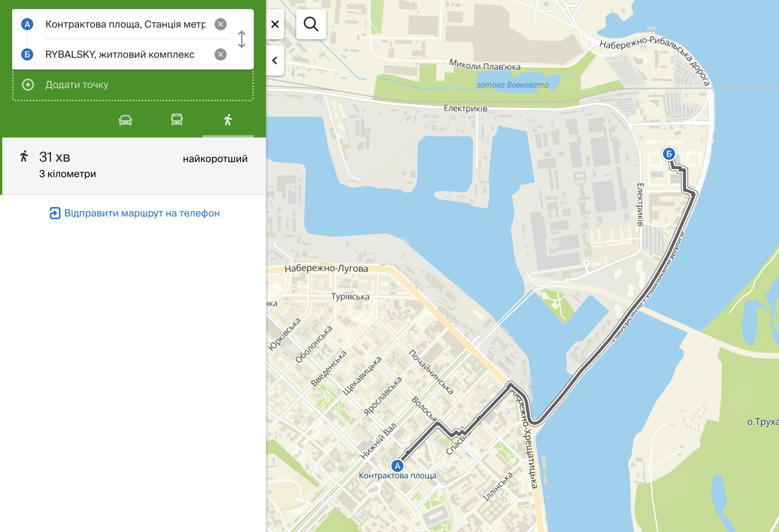Click the Додати точку button

[x=77, y=85]
